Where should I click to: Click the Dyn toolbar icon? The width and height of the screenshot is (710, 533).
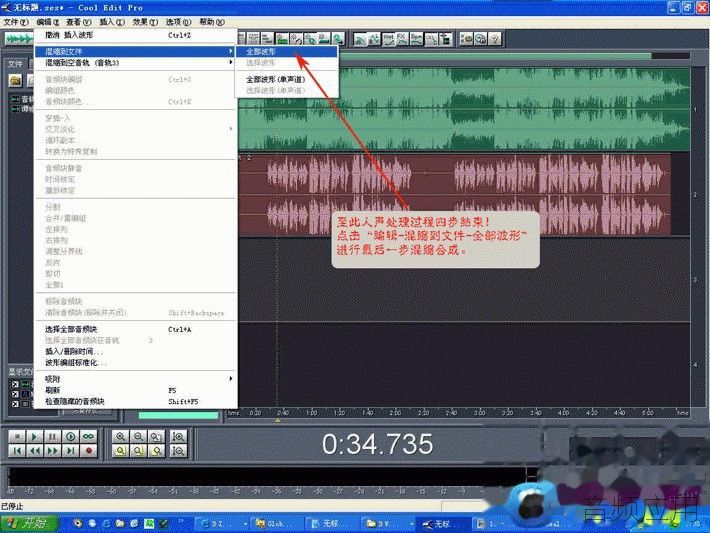(x=416, y=39)
